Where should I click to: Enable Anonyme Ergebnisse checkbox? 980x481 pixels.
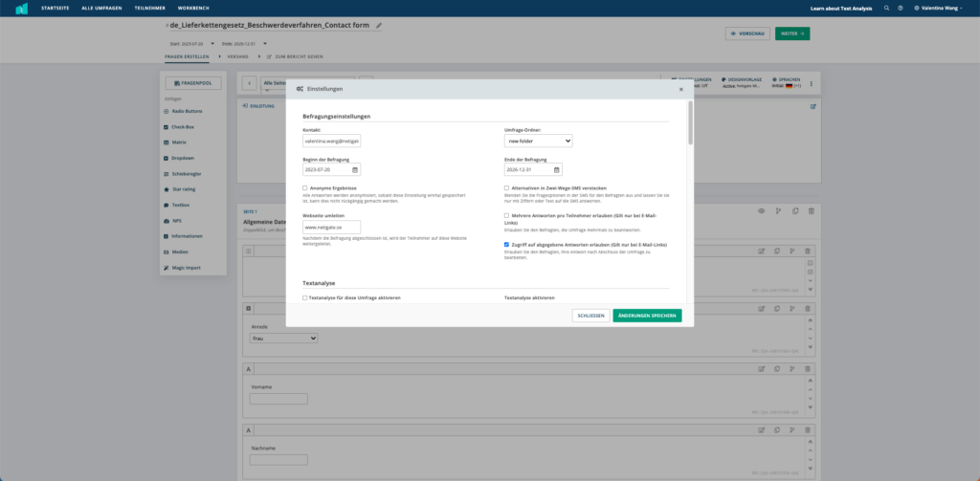pos(305,188)
